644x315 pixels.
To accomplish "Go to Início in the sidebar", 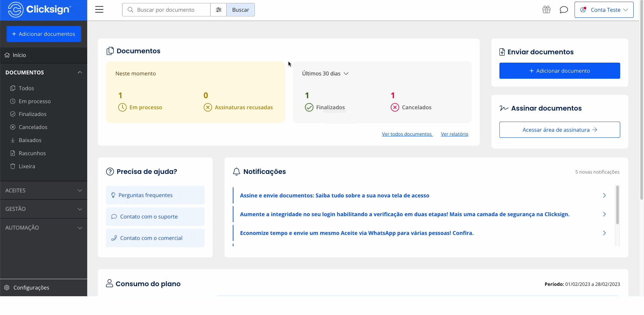I will 44,55.
